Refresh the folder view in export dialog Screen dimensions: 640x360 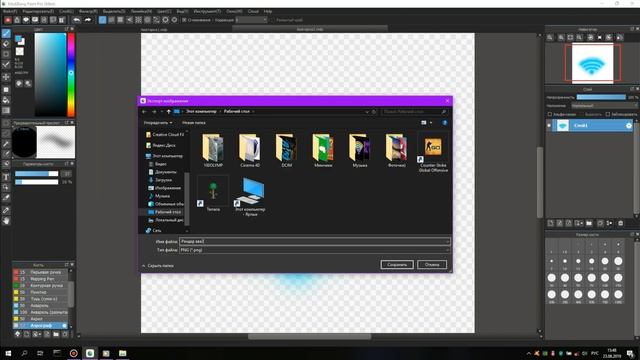[373, 111]
